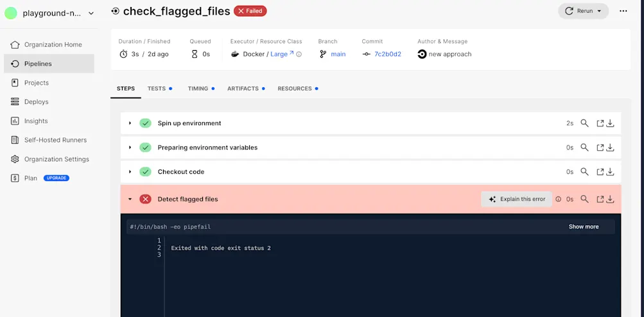Open Detect flagged files output in new tab
This screenshot has width=644, height=317.
[x=600, y=199]
